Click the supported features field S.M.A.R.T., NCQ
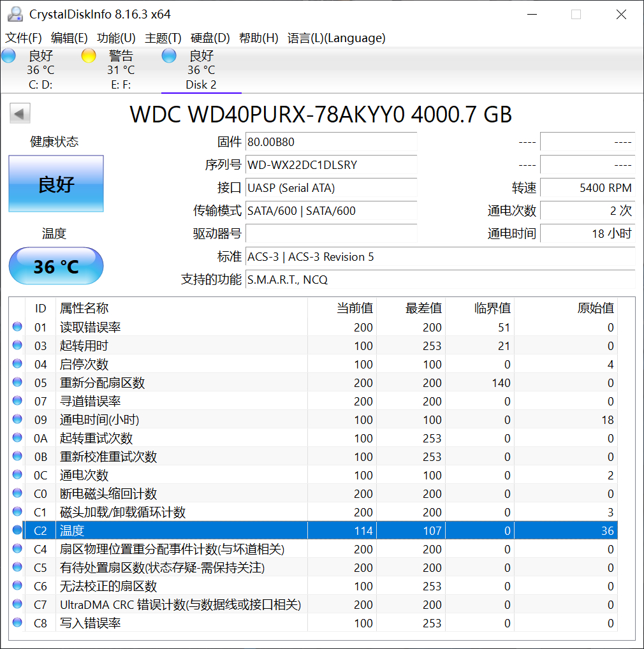The width and height of the screenshot is (644, 649). point(441,280)
